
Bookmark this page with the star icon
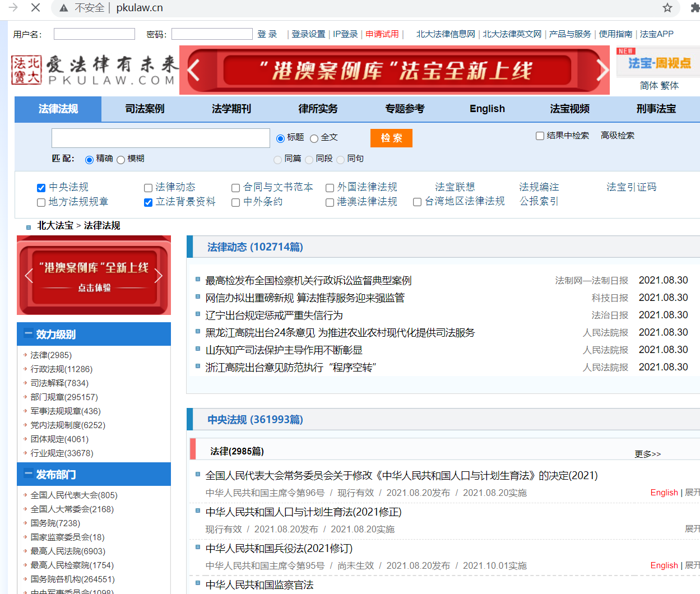point(667,7)
